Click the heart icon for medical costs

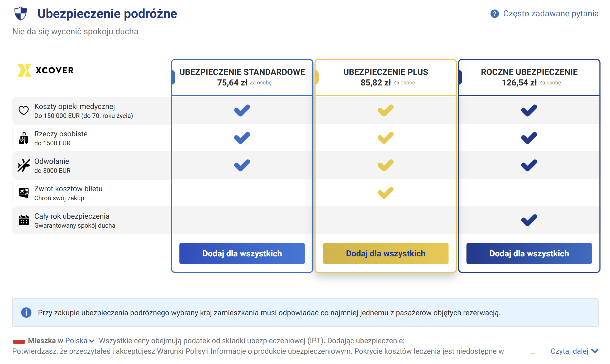tap(23, 111)
